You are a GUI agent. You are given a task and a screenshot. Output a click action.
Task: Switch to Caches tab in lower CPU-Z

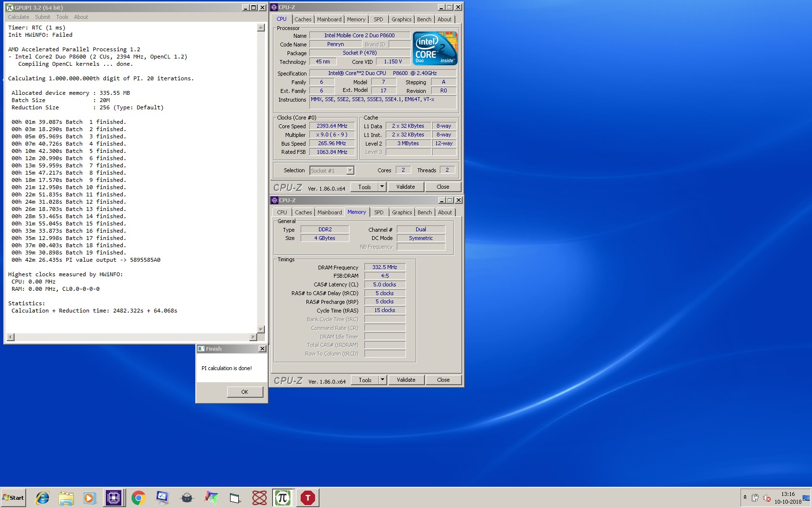(x=304, y=212)
